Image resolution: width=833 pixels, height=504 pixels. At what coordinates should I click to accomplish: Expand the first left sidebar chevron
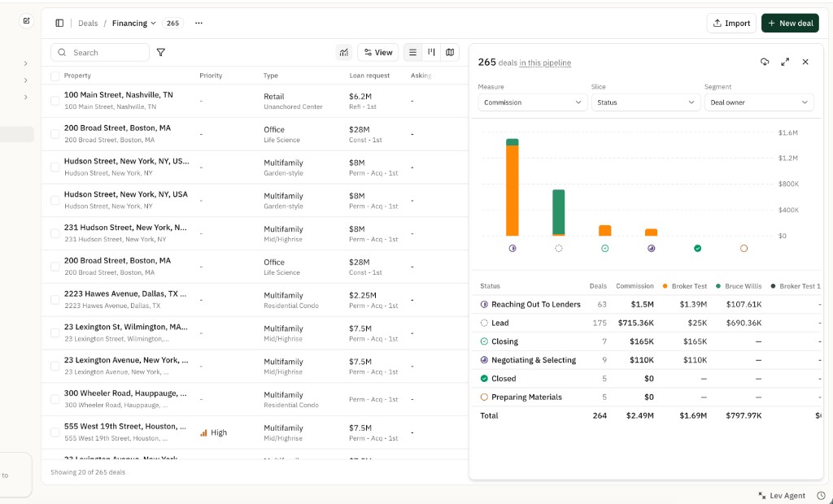25,63
